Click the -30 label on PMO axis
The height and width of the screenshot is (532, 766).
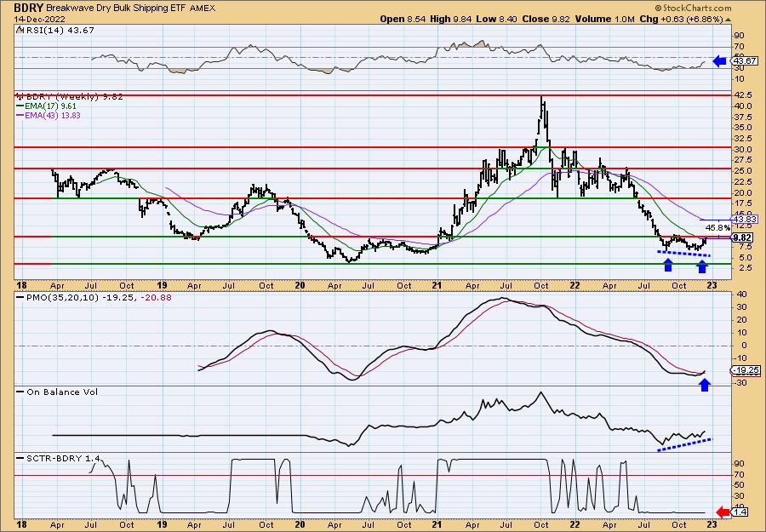pyautogui.click(x=740, y=383)
